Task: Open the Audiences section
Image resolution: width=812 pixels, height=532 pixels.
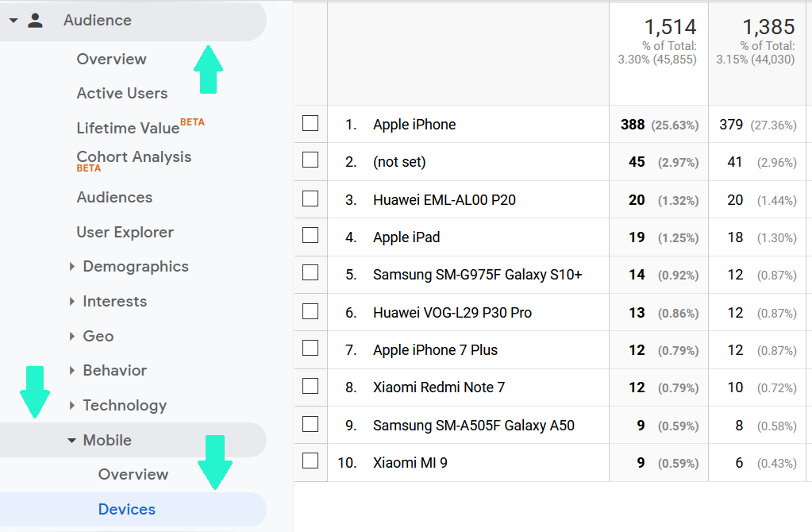Action: [114, 197]
